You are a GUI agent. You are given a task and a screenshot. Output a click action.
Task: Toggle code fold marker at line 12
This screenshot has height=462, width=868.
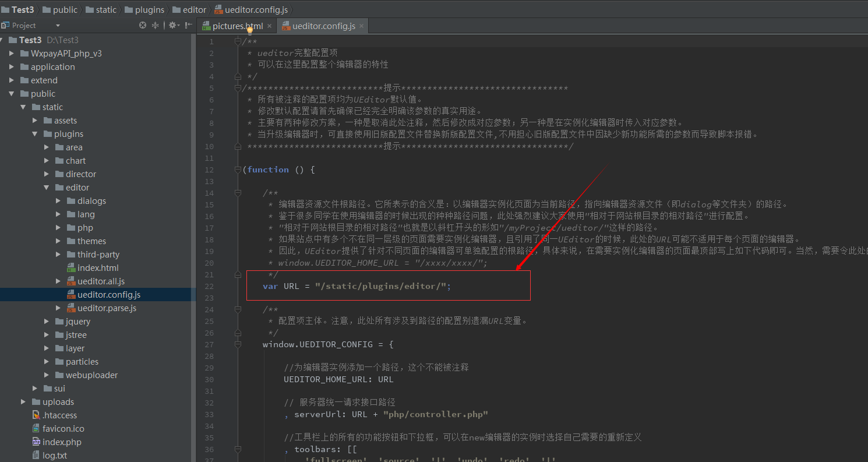[238, 170]
